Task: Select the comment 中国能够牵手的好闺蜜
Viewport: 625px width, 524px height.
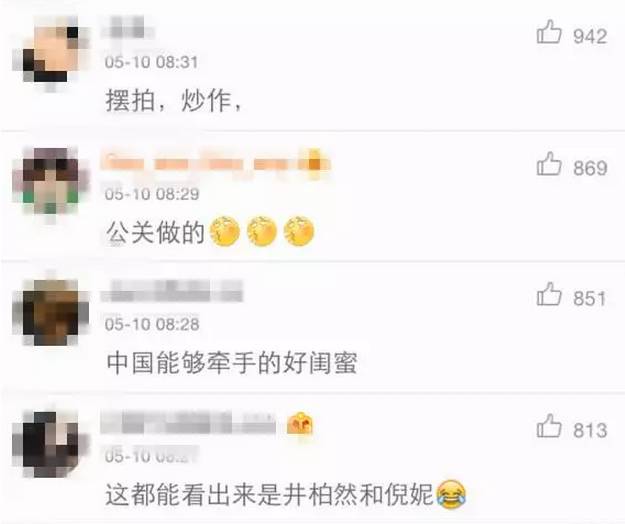Action: click(x=232, y=362)
